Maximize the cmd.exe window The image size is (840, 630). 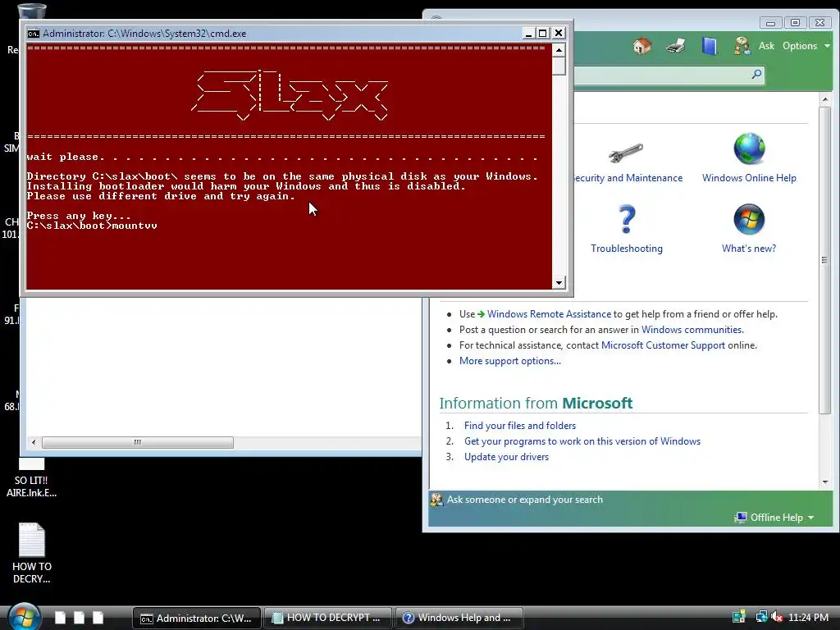542,33
